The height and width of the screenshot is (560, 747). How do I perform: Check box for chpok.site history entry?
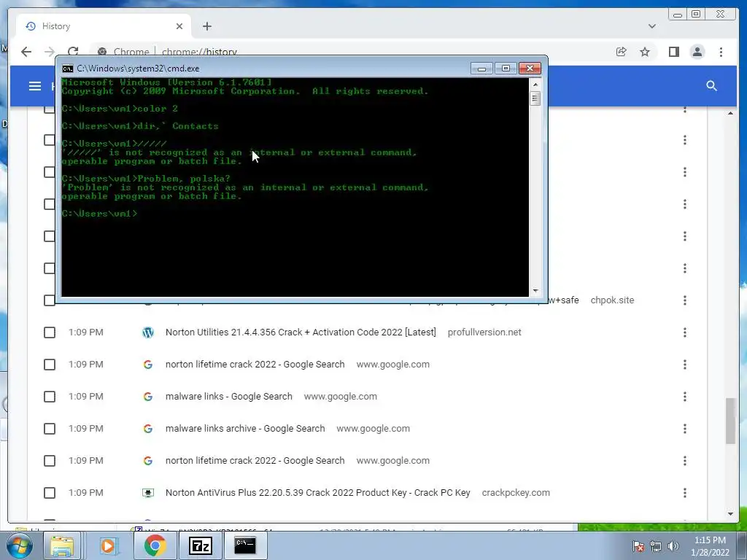pyautogui.click(x=50, y=300)
